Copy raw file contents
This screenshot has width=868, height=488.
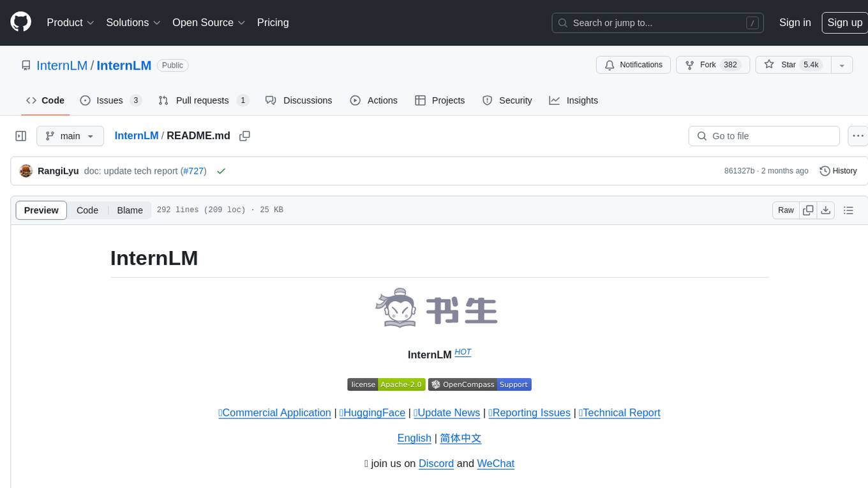(x=808, y=210)
